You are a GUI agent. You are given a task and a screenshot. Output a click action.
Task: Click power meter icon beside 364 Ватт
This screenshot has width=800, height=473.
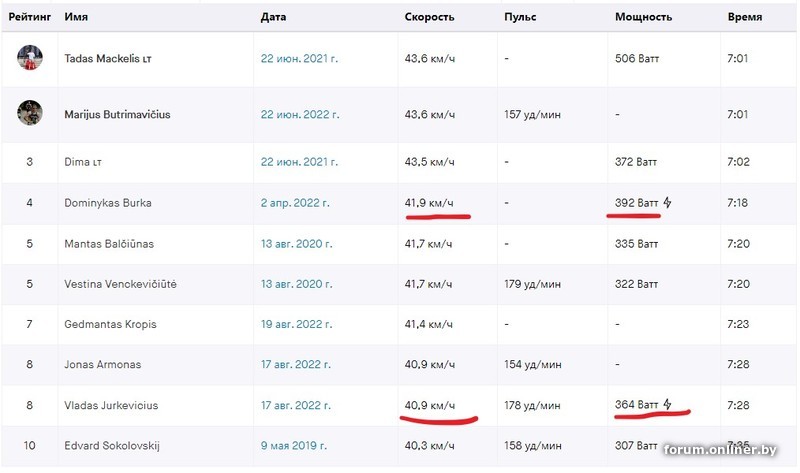tap(668, 405)
